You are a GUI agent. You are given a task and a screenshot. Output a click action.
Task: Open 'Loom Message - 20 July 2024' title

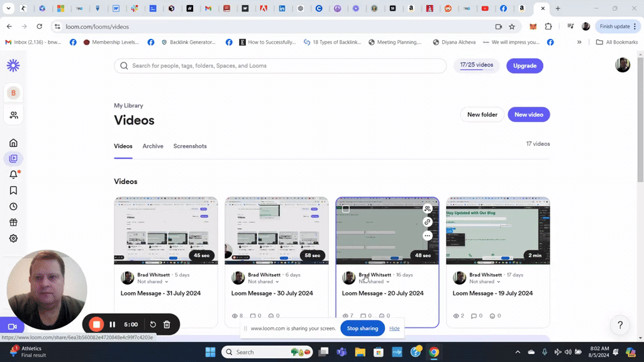tap(383, 293)
